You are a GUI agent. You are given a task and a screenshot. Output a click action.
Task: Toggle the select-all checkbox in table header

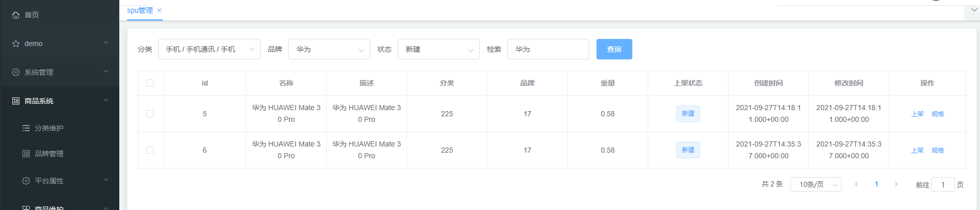click(x=150, y=83)
